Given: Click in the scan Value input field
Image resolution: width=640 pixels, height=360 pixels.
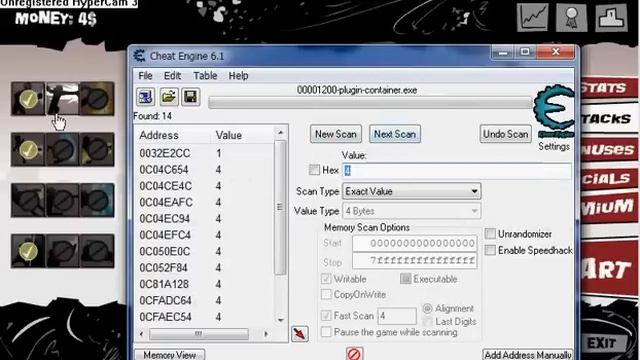Looking at the screenshot, I should click(457, 170).
